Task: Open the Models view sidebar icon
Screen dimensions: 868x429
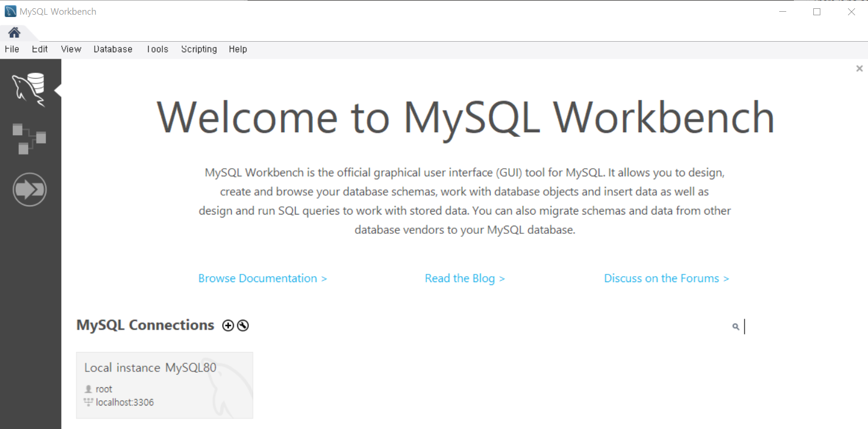Action: click(29, 139)
